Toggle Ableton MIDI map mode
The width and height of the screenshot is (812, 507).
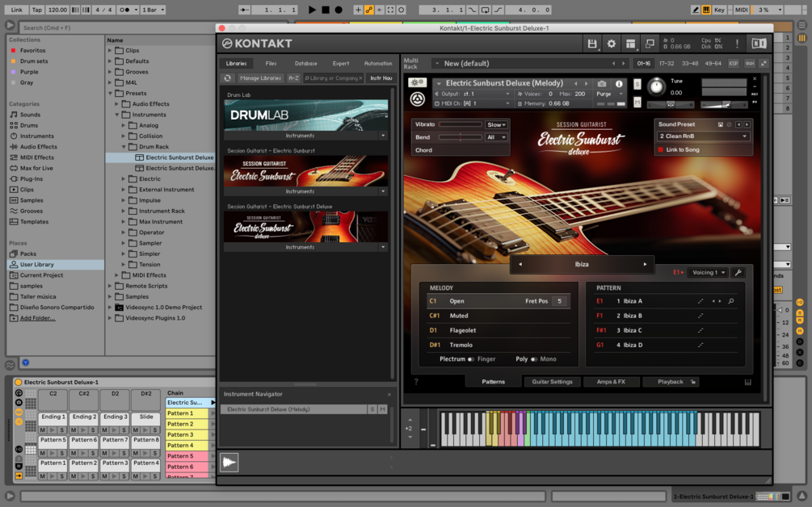[x=741, y=10]
